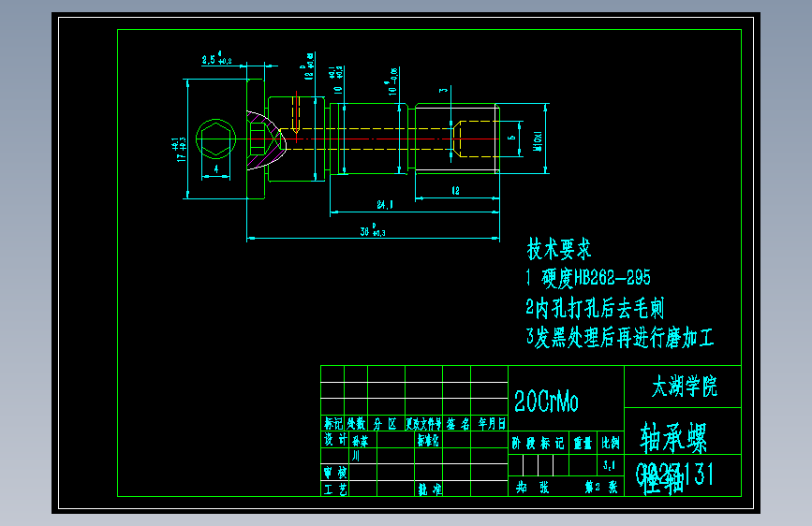Click the 标记 header cell
812x526 pixels.
tap(332, 423)
